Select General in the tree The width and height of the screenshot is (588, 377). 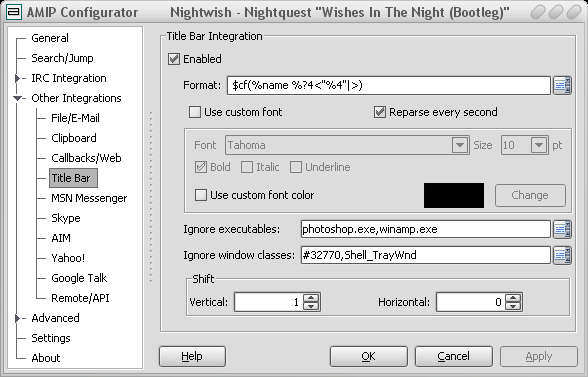coord(50,38)
